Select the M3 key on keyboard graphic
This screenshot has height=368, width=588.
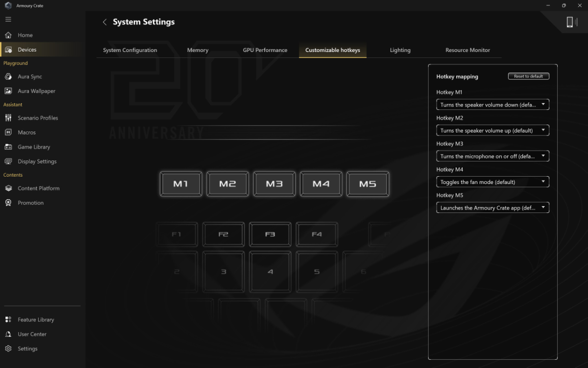click(274, 184)
